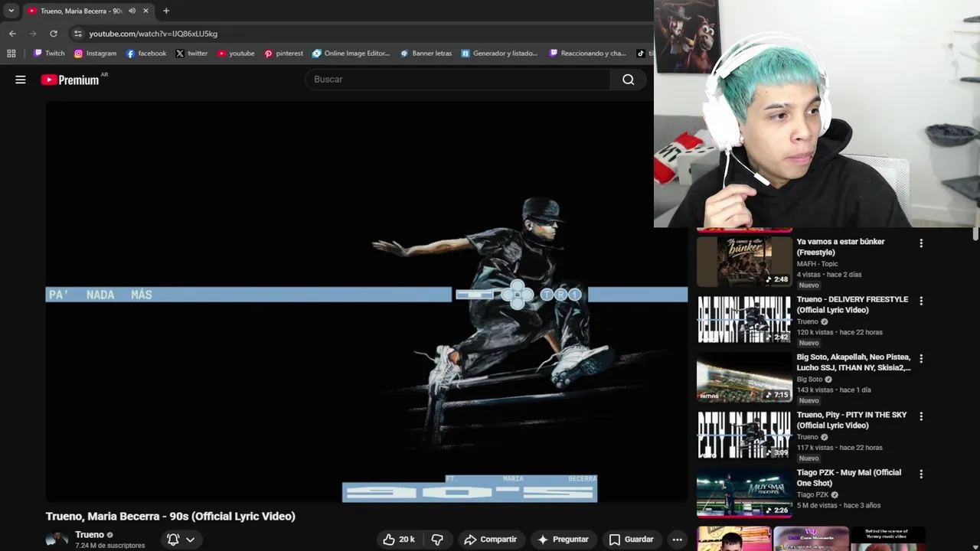Image resolution: width=980 pixels, height=551 pixels.
Task: Open the Banner letras bookmark
Action: point(426,54)
